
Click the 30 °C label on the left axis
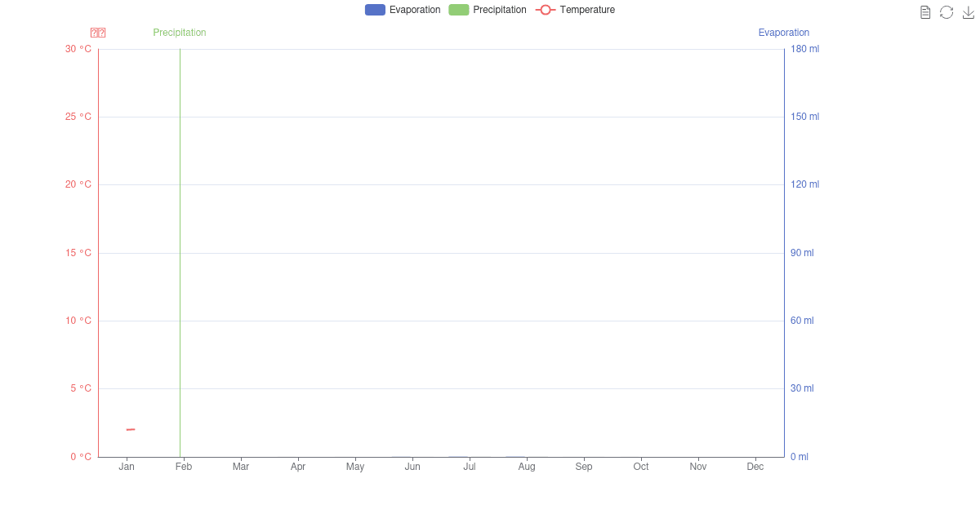point(78,48)
